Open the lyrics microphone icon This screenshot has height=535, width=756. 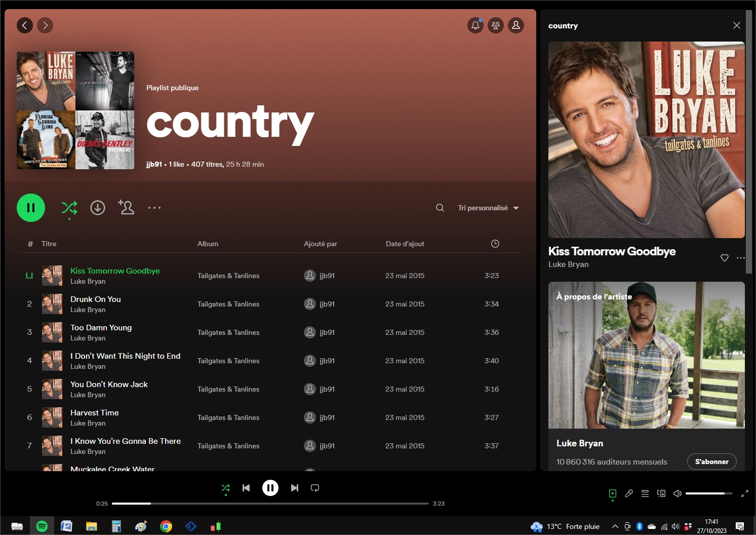[629, 493]
